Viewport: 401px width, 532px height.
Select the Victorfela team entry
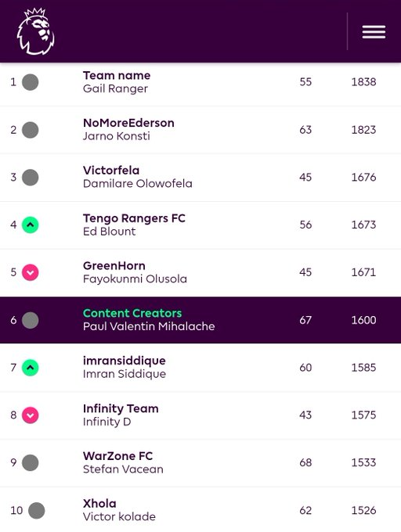click(111, 171)
